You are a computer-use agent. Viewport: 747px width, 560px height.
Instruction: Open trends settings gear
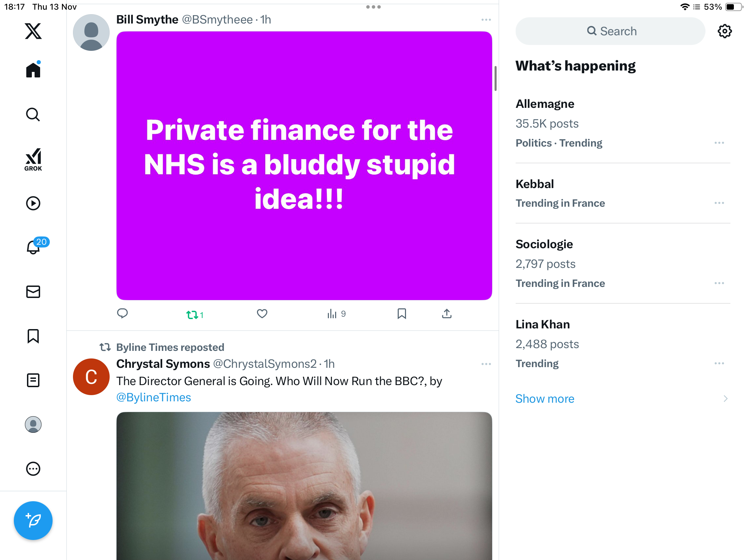[725, 31]
